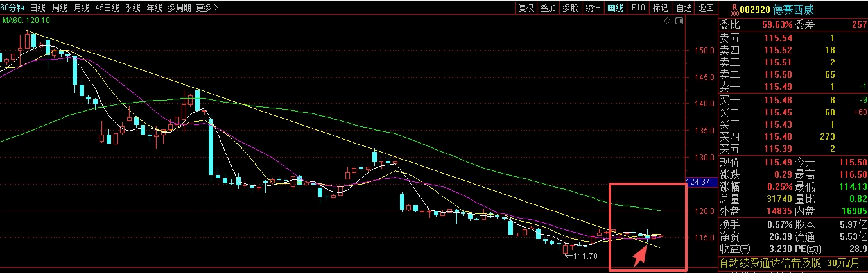Click the 124.37 price axis marker
The height and width of the screenshot is (273, 868).
pos(699,182)
